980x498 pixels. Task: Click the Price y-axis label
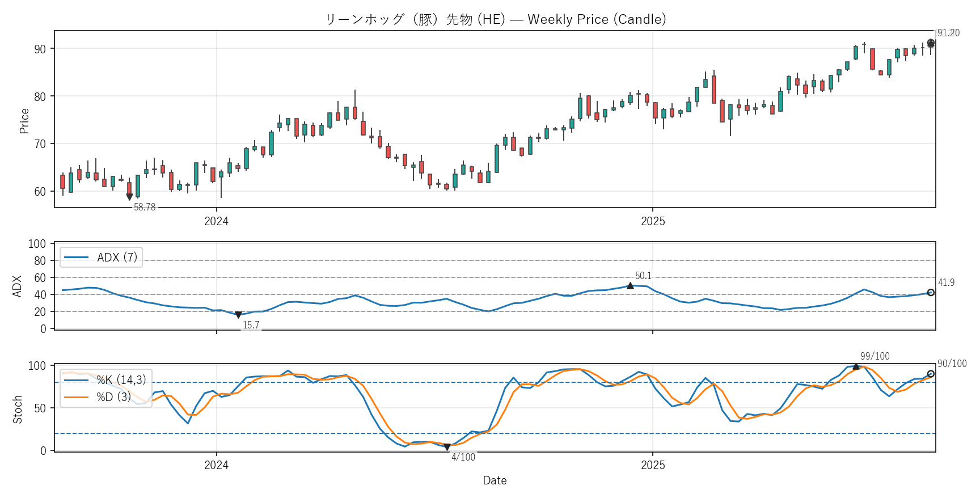(24, 121)
